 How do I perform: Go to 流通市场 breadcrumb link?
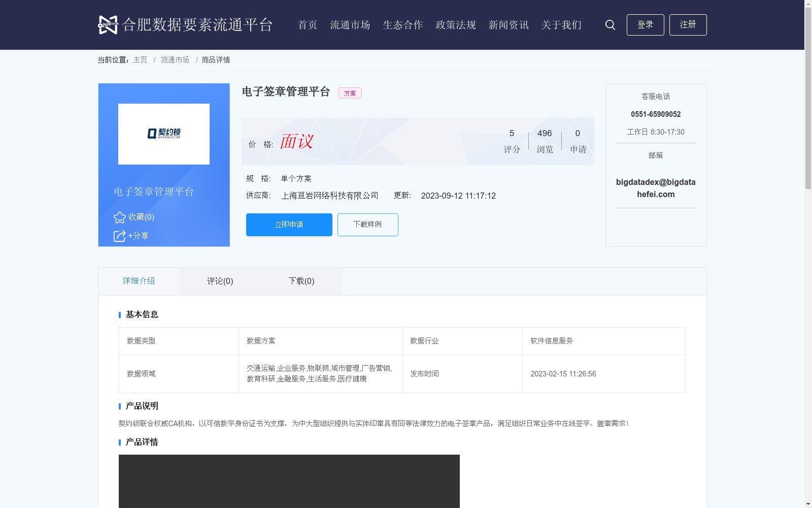(175, 60)
